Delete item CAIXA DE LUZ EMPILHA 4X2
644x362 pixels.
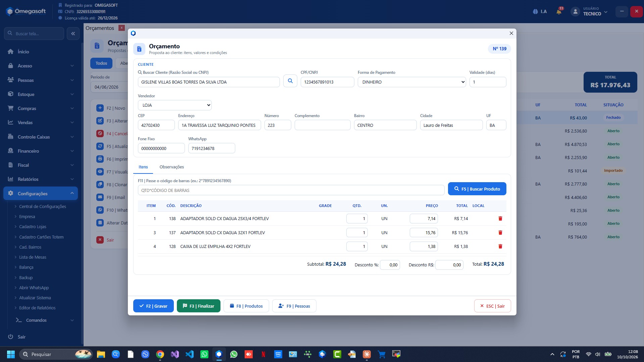coord(500,247)
